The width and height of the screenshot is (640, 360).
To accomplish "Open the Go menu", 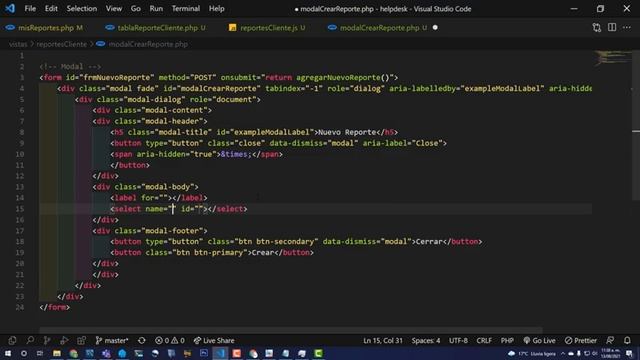I will 136,9.
